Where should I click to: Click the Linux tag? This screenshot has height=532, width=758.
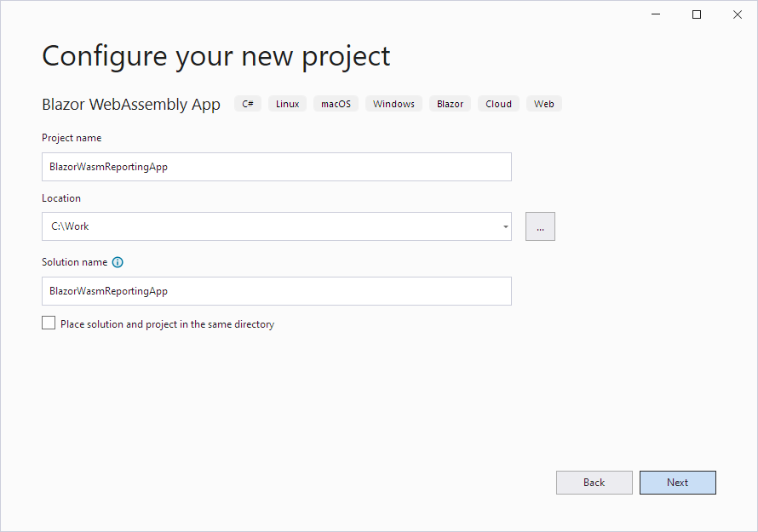[x=288, y=104]
